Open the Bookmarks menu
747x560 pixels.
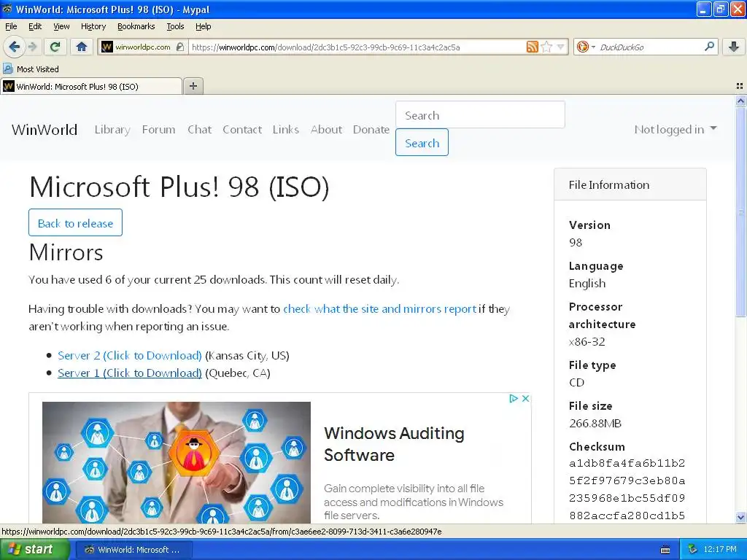[x=136, y=26]
